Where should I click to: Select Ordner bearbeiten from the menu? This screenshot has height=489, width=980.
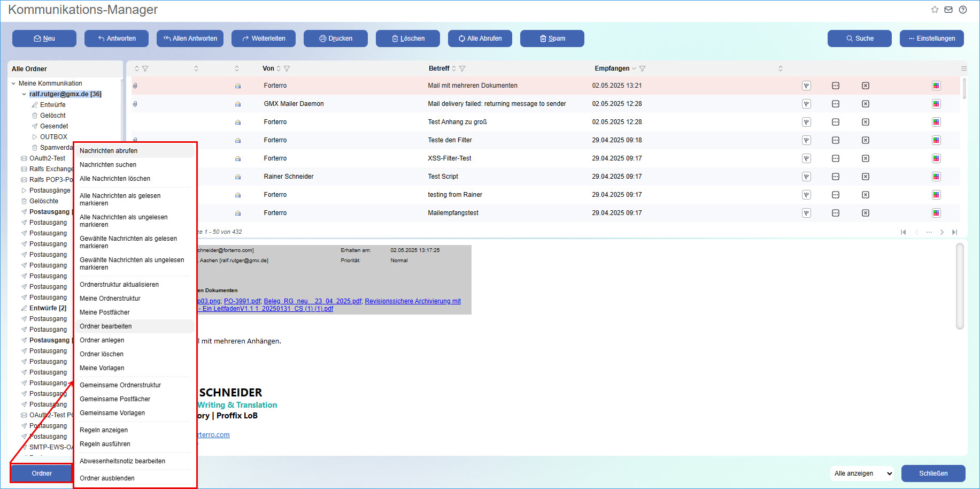pos(105,326)
